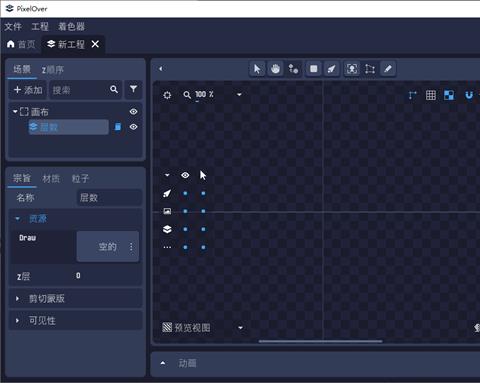Image resolution: width=480 pixels, height=383 pixels.
Task: Click the image row icon in visibility overlay
Action: click(167, 211)
